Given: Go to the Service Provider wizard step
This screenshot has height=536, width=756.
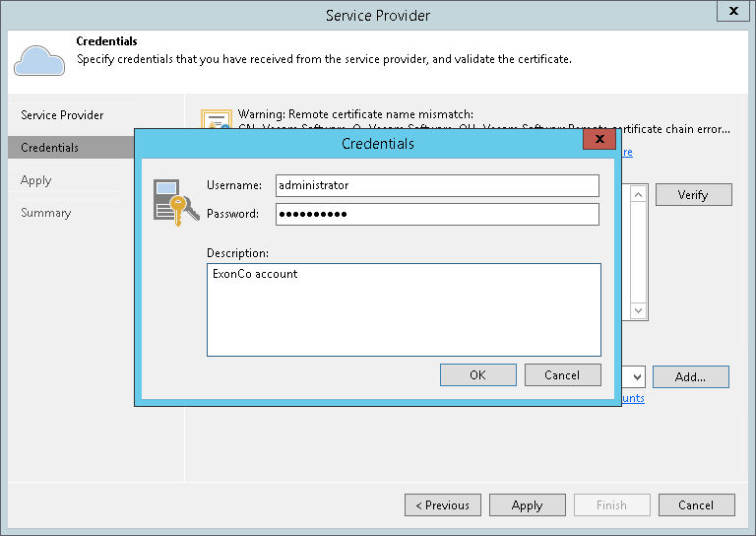Looking at the screenshot, I should (x=62, y=115).
